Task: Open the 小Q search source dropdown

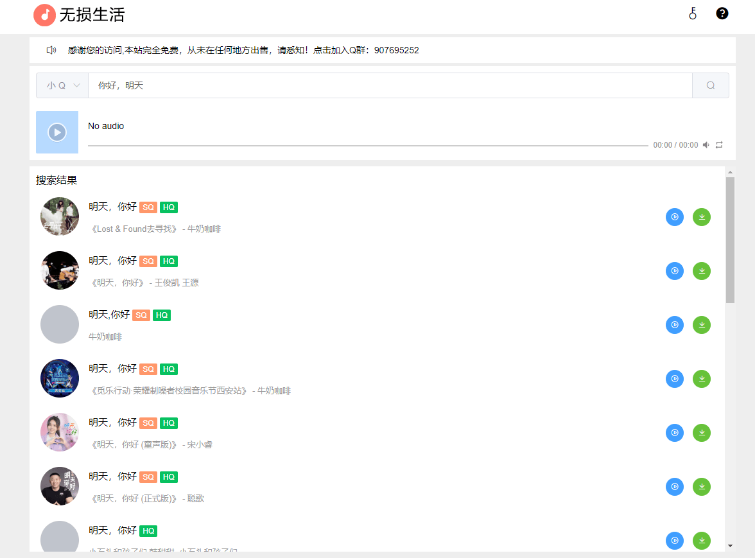Action: coord(62,85)
